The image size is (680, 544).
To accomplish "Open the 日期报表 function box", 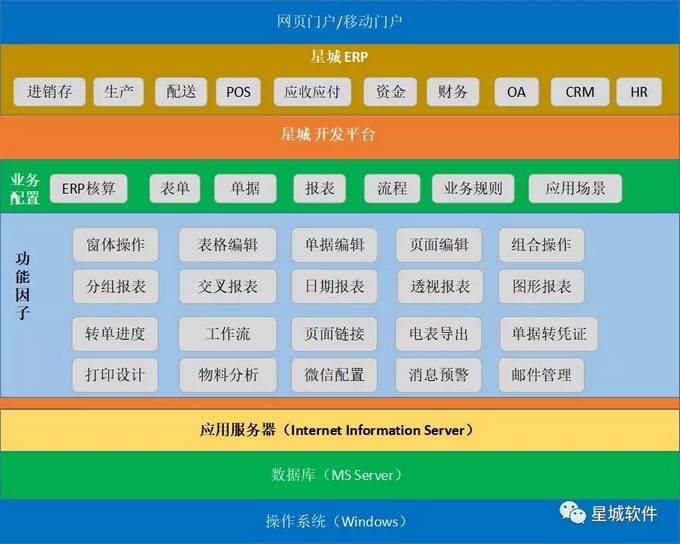I will tap(334, 286).
